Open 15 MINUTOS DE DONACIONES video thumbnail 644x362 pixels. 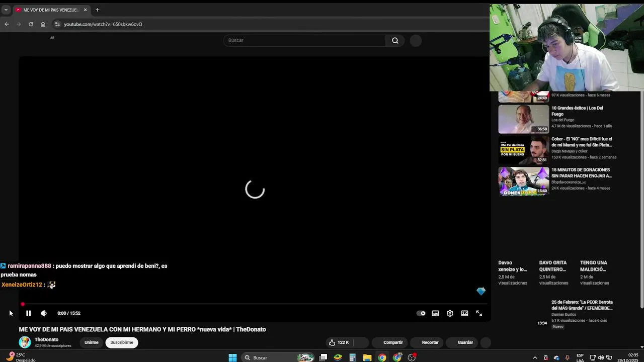click(x=524, y=181)
